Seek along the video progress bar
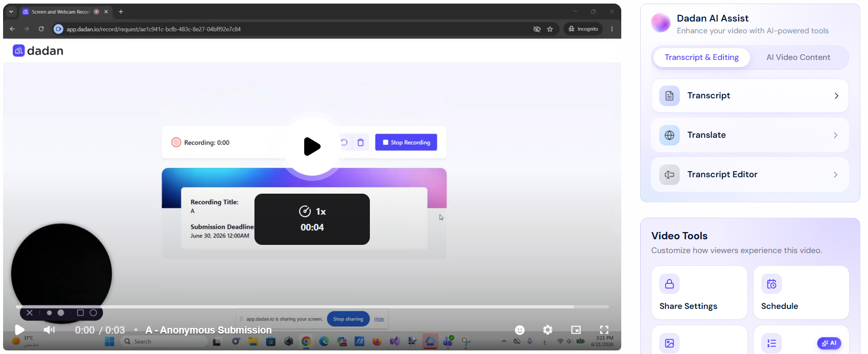868x354 pixels. point(312,307)
